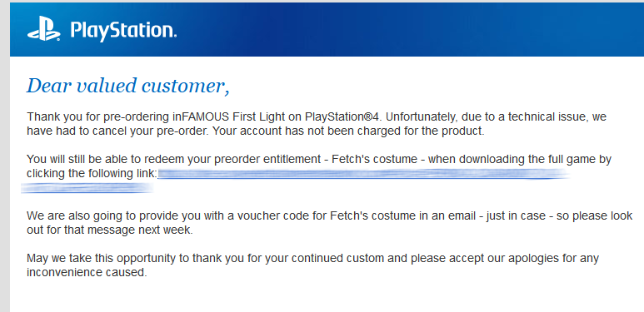Viewport: 644px width, 312px height.
Task: Click "out for that message next week." line
Action: [x=110, y=230]
